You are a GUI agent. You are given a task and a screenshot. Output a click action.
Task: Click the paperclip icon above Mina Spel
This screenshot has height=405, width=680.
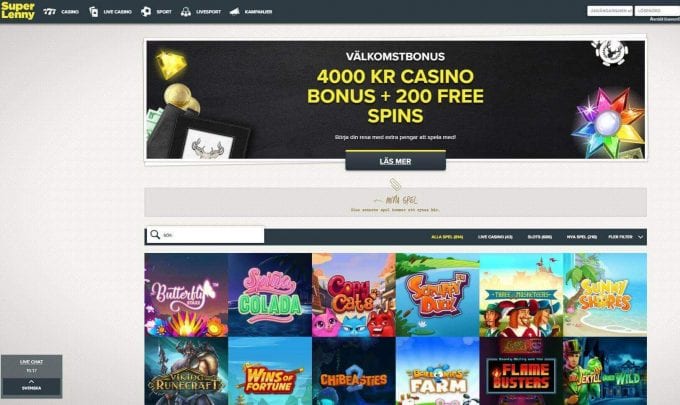coord(395,184)
